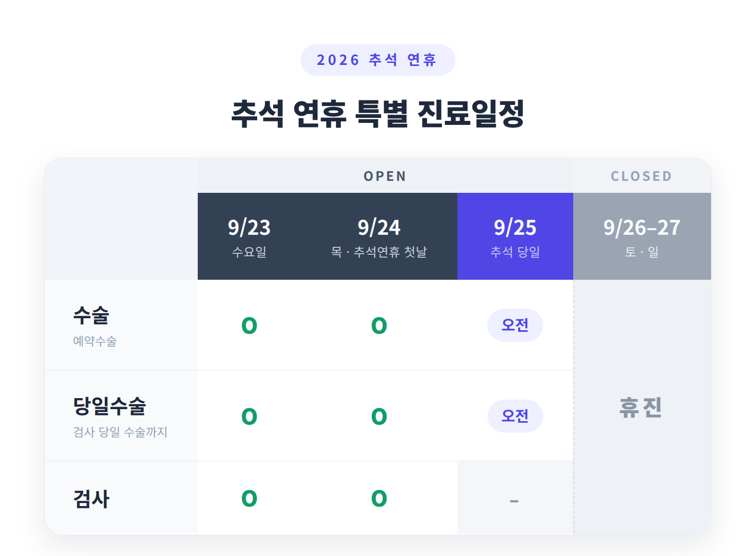
Task: Click the green O for 검사 on 9/23
Action: point(249,499)
